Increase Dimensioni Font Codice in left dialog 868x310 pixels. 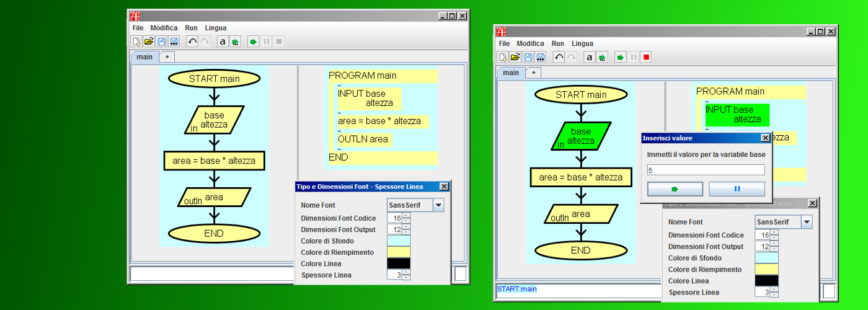click(x=406, y=215)
